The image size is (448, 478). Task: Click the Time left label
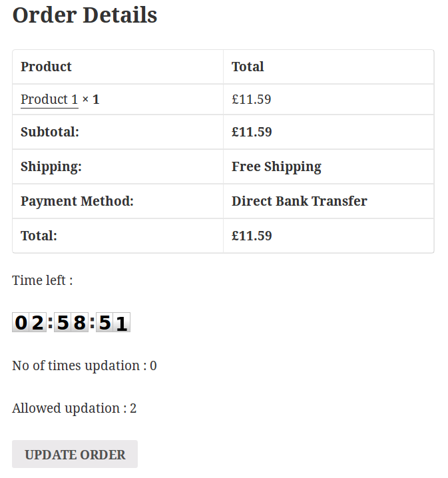43,280
